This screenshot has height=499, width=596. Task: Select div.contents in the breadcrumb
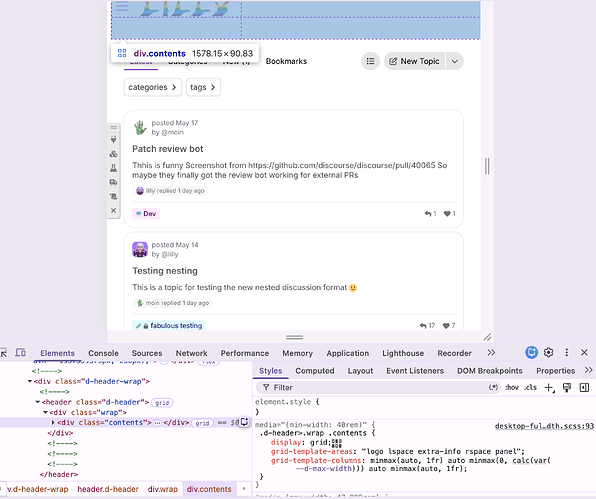pos(209,489)
